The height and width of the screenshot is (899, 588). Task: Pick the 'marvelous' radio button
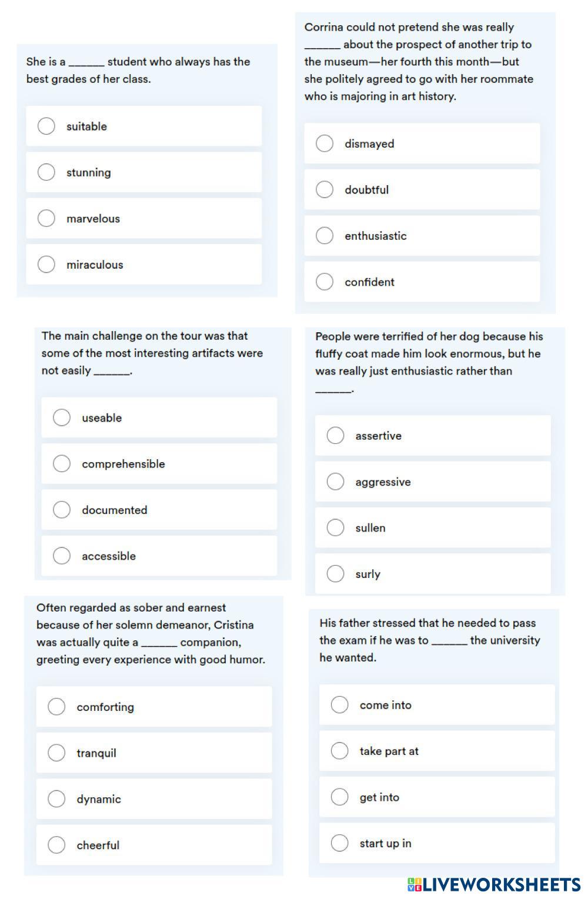46,218
